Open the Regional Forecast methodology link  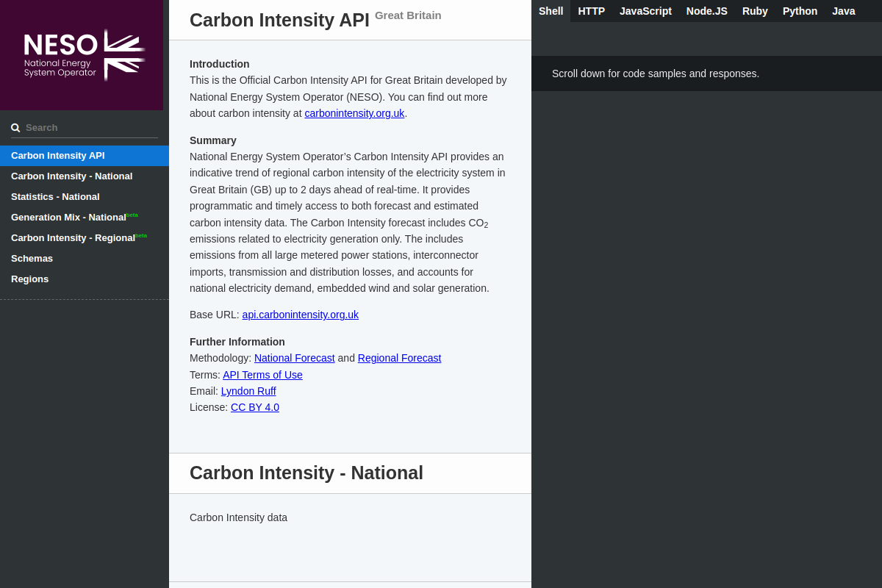[399, 358]
